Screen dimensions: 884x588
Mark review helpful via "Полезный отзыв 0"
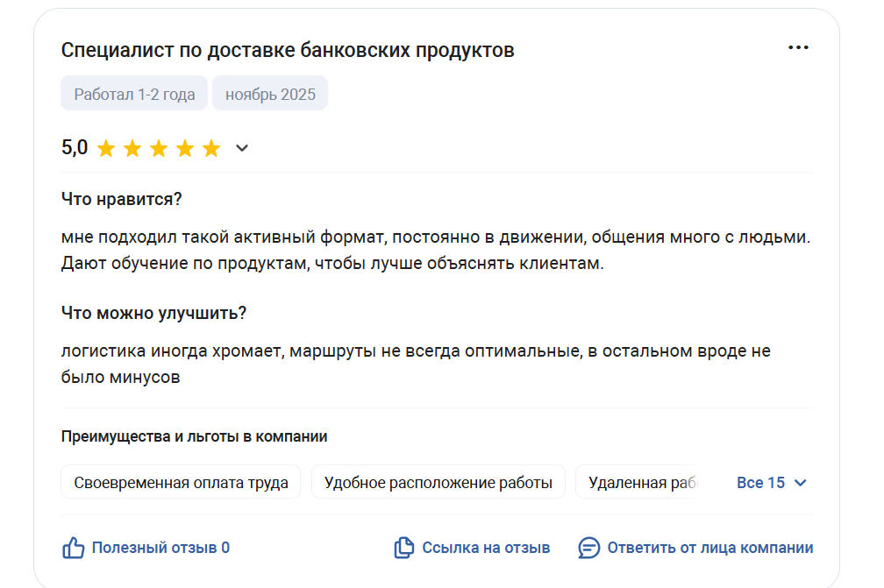point(160,549)
